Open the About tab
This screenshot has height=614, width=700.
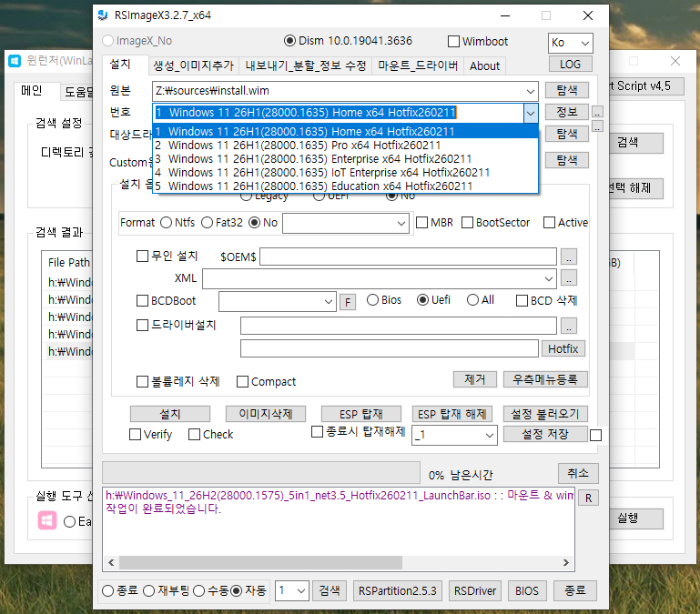pos(484,66)
